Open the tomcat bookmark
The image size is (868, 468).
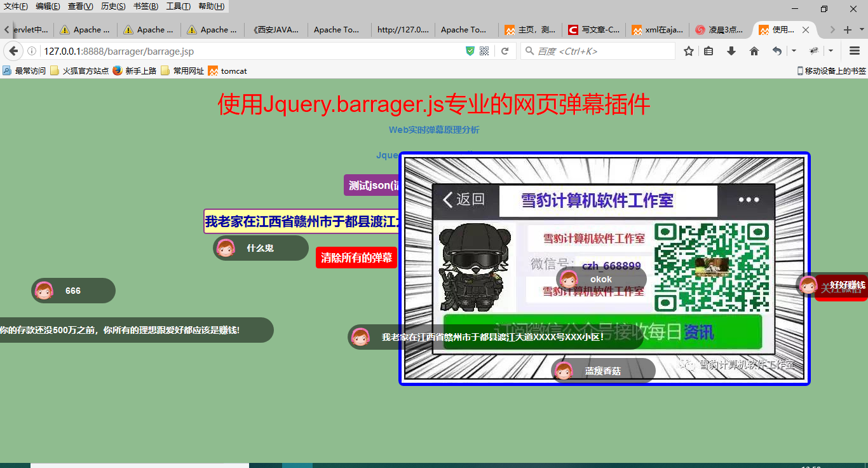pos(227,71)
